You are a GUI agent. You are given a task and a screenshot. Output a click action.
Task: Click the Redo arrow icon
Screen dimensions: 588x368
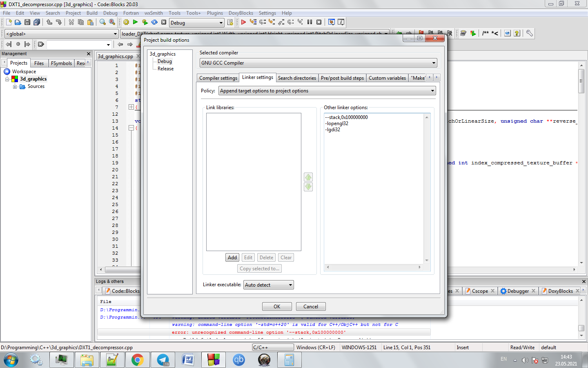[58, 22]
